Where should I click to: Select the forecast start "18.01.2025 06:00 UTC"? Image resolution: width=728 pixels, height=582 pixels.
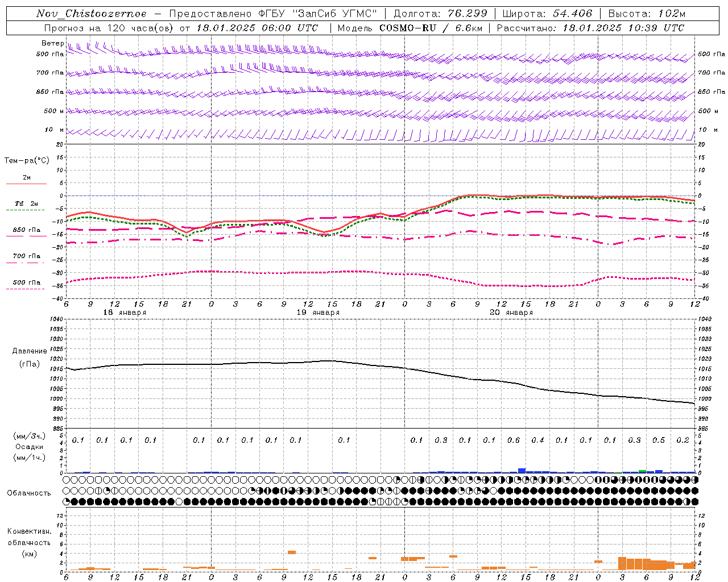(x=257, y=28)
